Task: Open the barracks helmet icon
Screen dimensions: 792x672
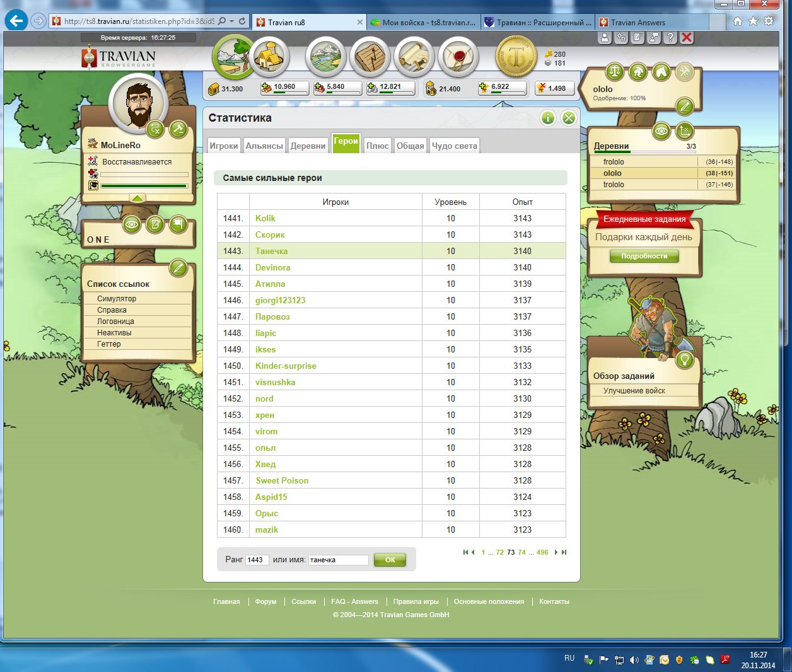Action: pos(638,72)
